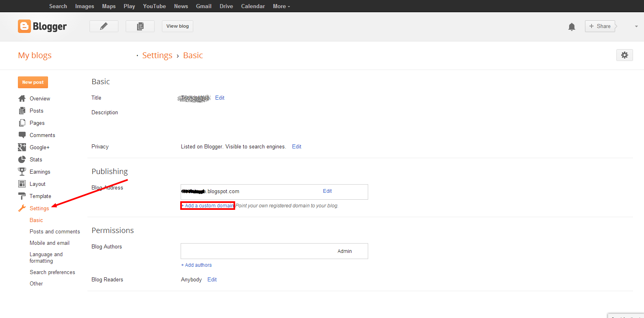Open Play in the Google bar

(129, 6)
